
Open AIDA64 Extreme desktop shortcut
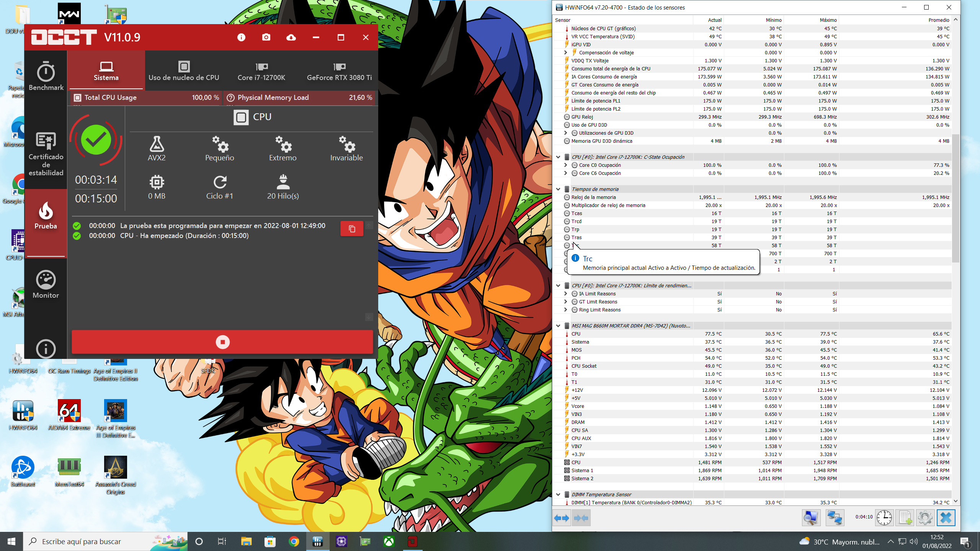pos(69,415)
